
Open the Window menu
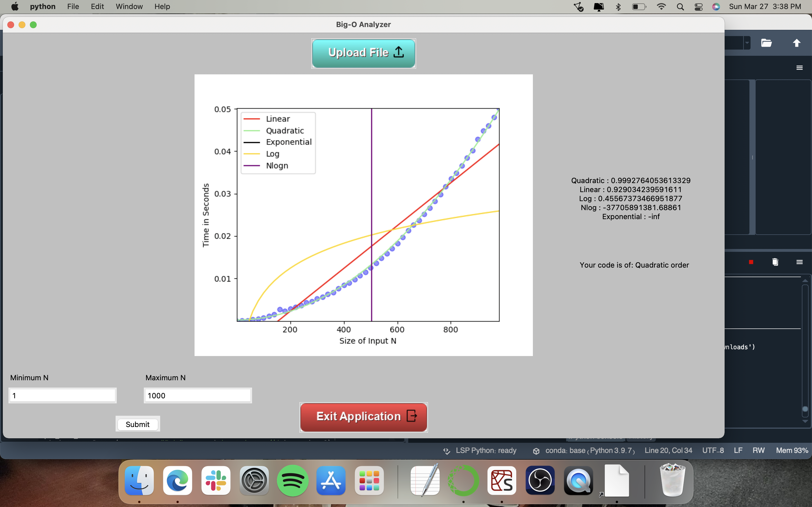pos(129,6)
